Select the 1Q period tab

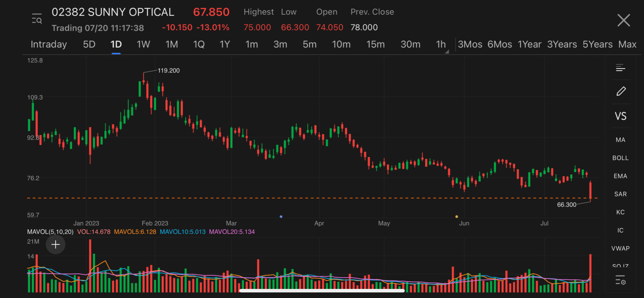(199, 44)
